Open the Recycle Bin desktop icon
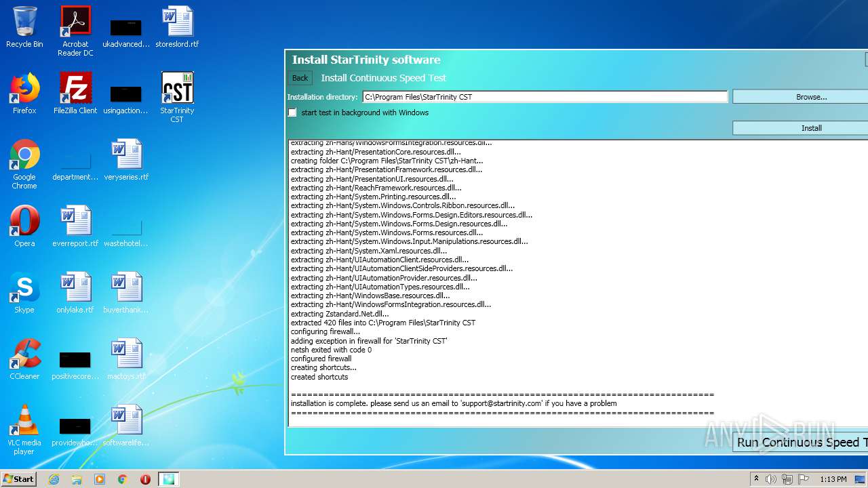868x488 pixels. tap(24, 27)
